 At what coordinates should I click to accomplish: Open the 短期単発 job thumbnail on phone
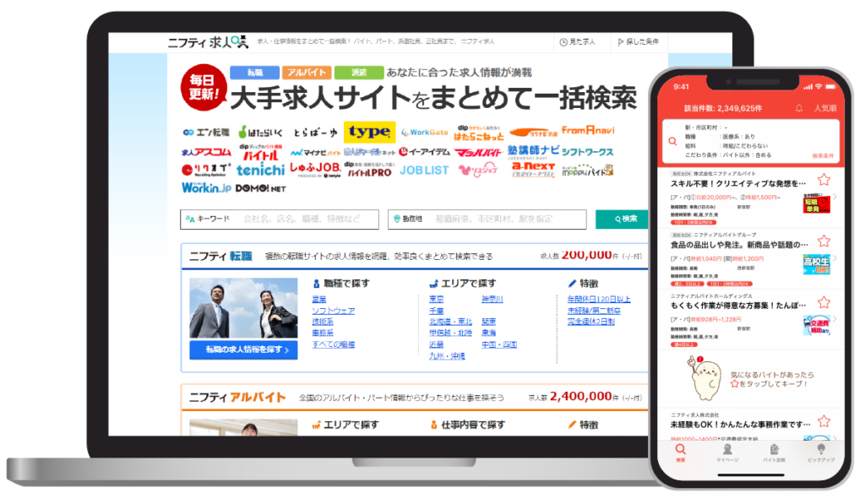[817, 204]
